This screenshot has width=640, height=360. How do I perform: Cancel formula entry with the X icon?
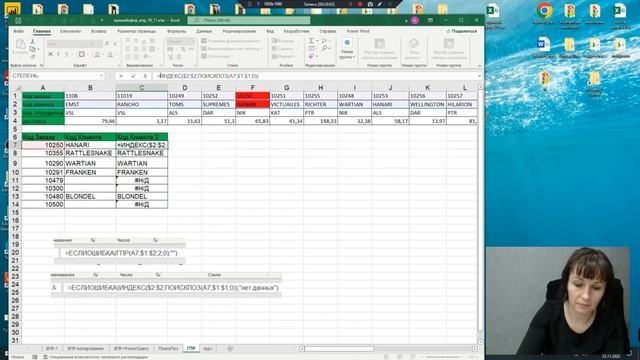[121, 76]
